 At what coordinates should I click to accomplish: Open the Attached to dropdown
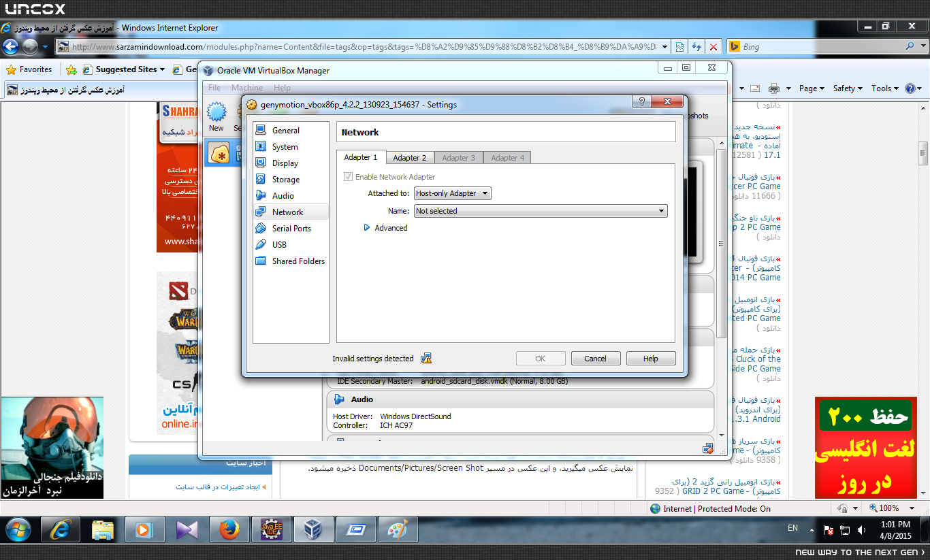pos(453,193)
